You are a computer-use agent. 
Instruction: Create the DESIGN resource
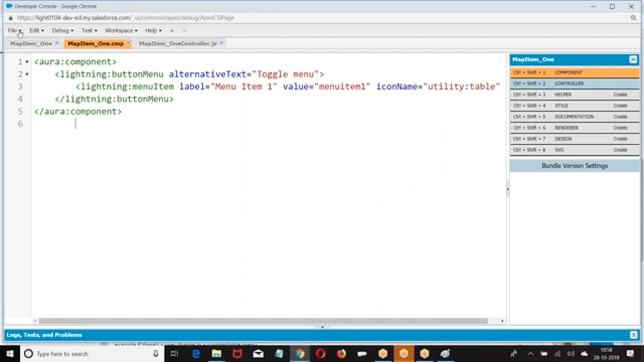click(620, 139)
